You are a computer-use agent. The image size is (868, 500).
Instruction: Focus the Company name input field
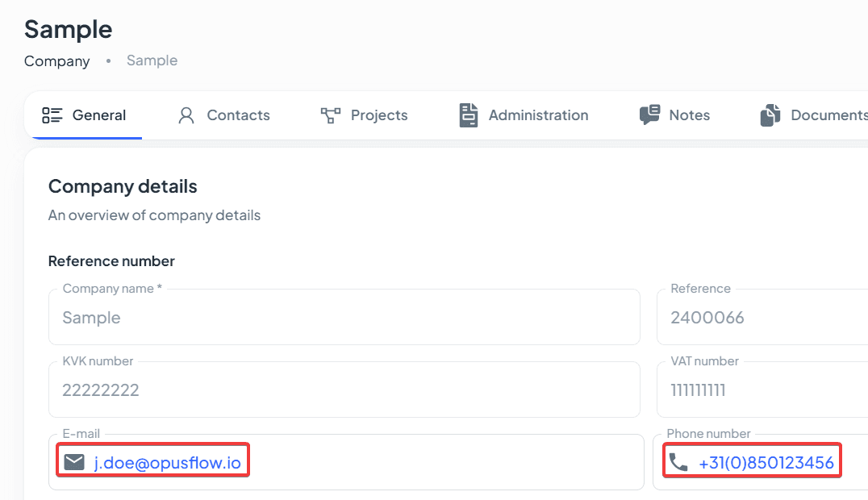point(344,318)
